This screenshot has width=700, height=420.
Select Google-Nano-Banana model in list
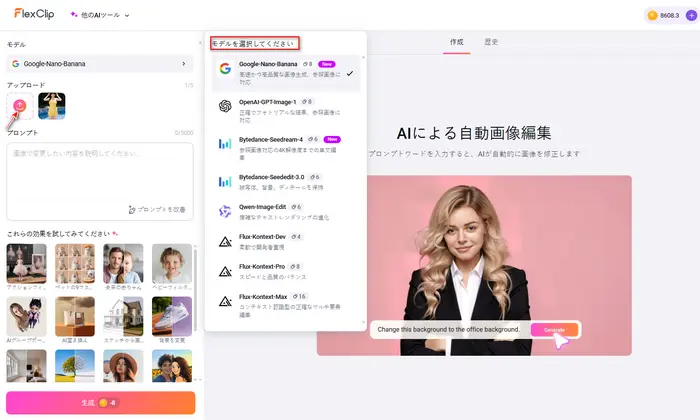[x=286, y=73]
